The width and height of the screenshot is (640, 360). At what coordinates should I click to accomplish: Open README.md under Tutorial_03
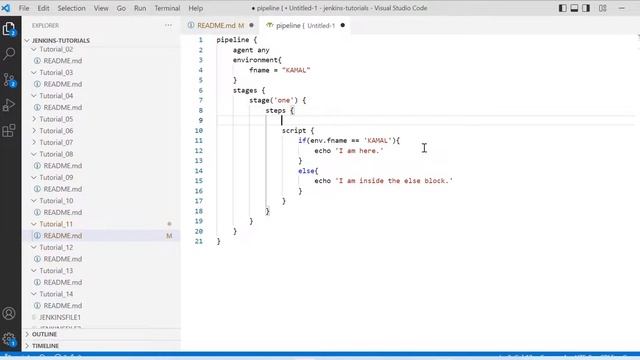click(62, 84)
